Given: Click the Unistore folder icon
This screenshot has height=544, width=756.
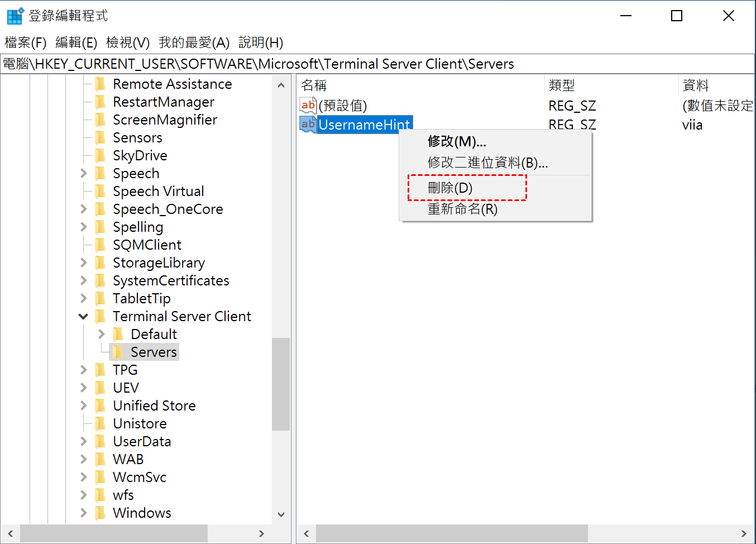Looking at the screenshot, I should 101,423.
